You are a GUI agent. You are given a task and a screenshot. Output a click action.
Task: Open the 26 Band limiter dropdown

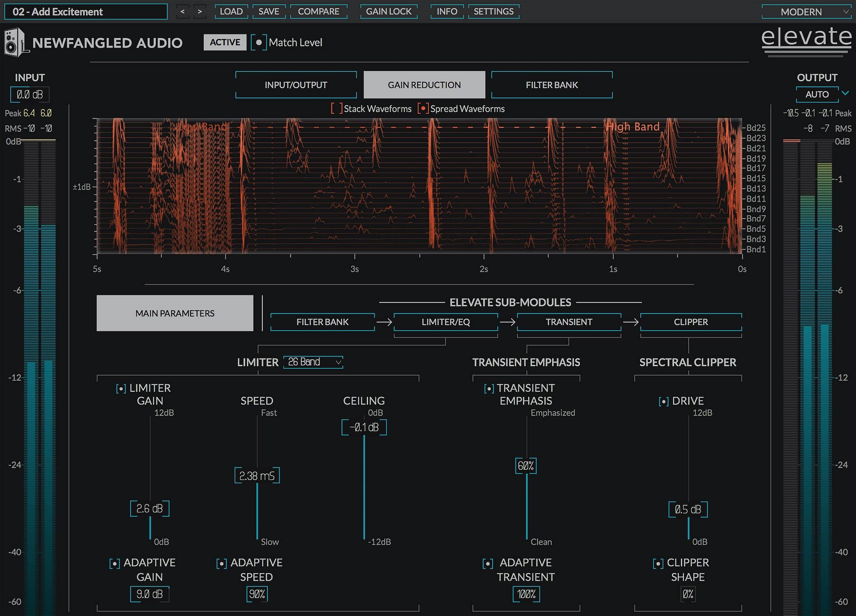tap(313, 362)
